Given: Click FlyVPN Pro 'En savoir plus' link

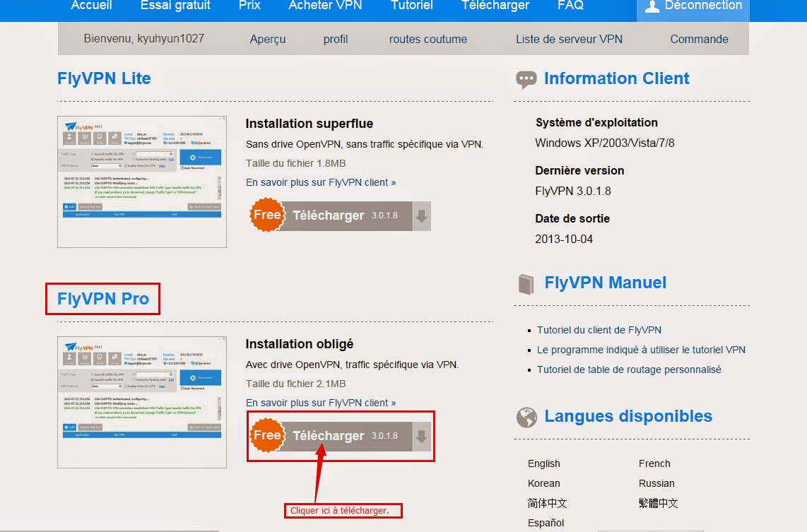Looking at the screenshot, I should click(x=321, y=403).
